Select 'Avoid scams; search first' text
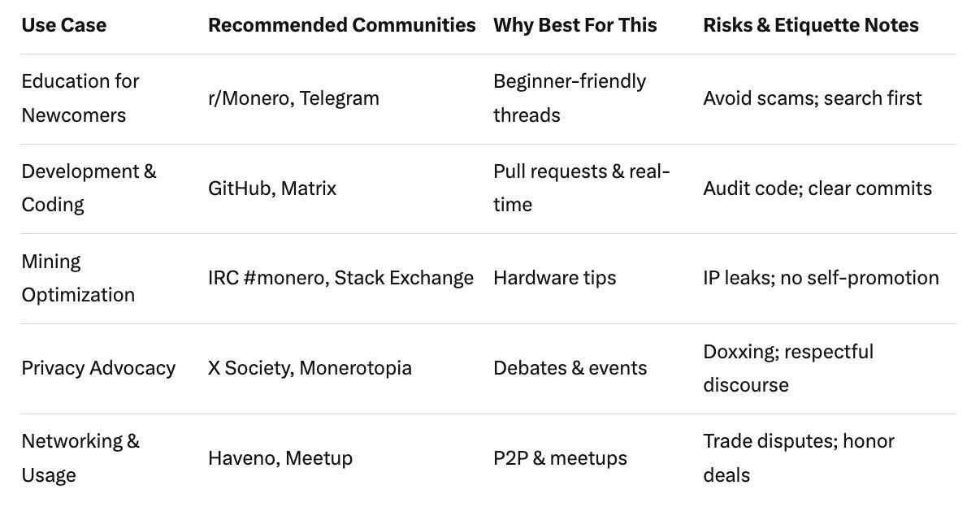Image resolution: width=980 pixels, height=507 pixels. (812, 98)
